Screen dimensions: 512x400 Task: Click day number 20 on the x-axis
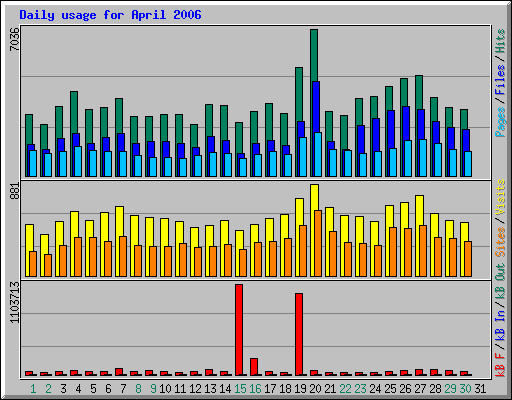point(315,389)
